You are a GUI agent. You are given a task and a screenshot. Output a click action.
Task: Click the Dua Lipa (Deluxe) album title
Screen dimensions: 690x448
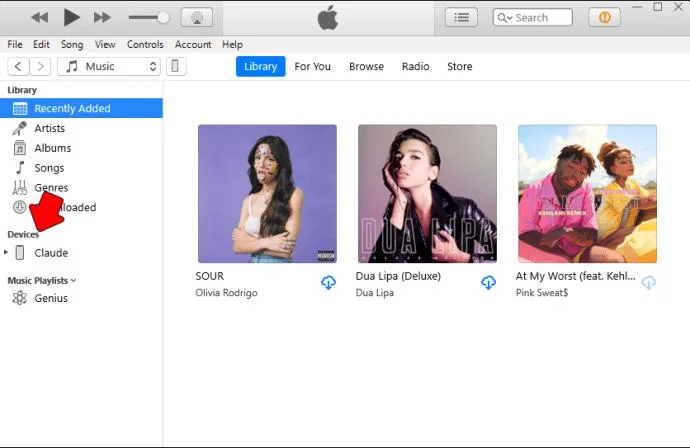tap(398, 276)
